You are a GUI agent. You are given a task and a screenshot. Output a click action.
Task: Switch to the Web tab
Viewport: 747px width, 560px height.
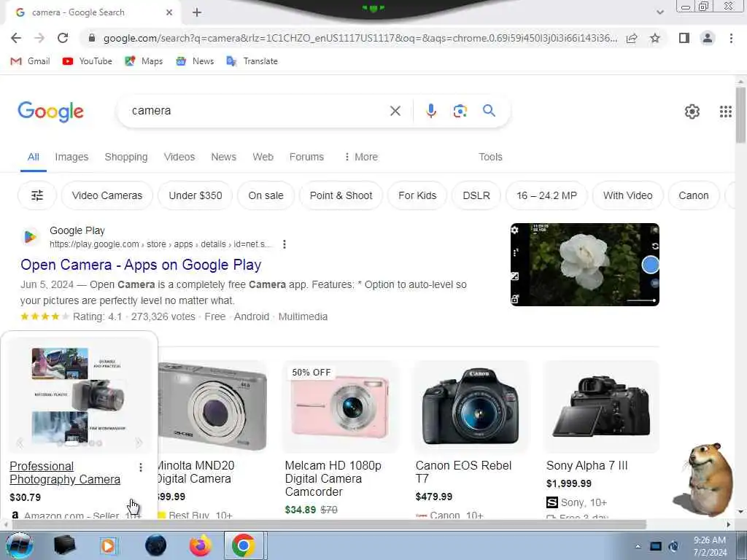click(x=263, y=157)
